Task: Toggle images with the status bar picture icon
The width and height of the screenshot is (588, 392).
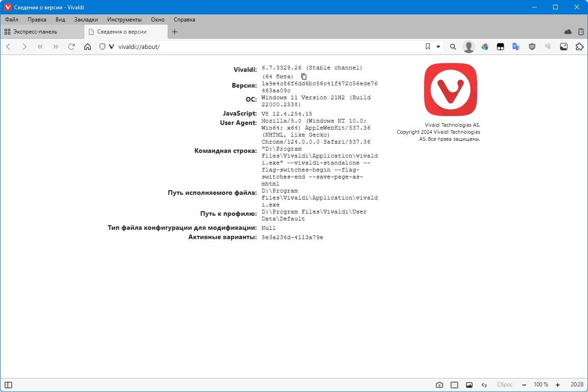Action: pos(469,385)
